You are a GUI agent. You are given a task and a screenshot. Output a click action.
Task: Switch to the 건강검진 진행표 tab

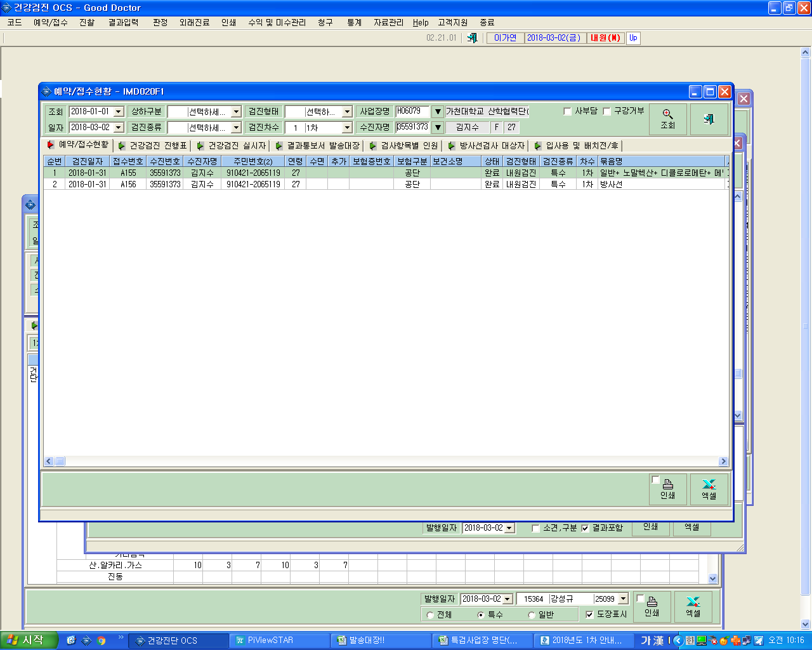click(153, 145)
